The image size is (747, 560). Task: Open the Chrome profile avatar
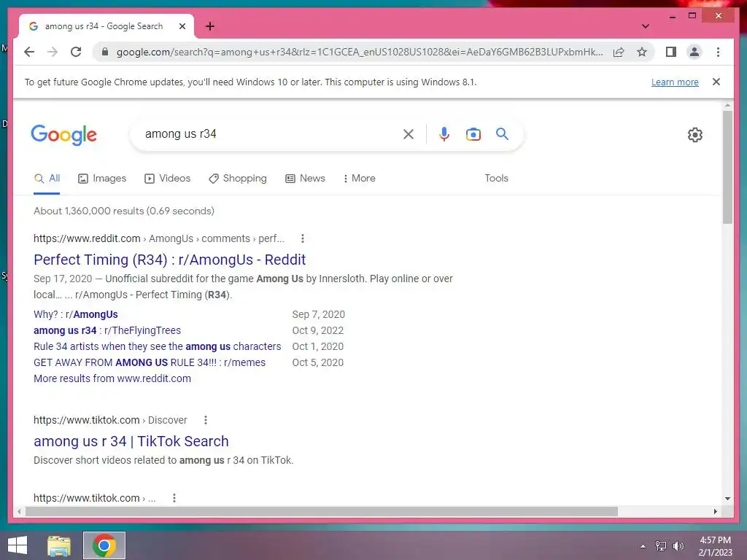694,52
